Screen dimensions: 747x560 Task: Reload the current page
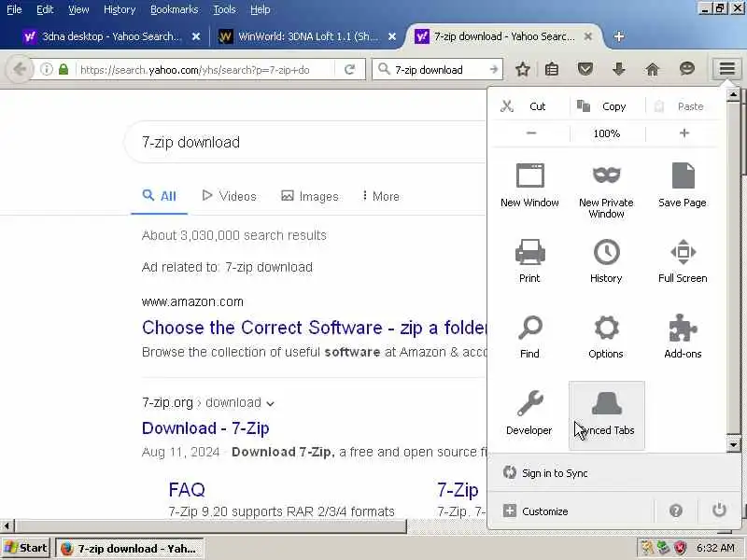pos(349,70)
